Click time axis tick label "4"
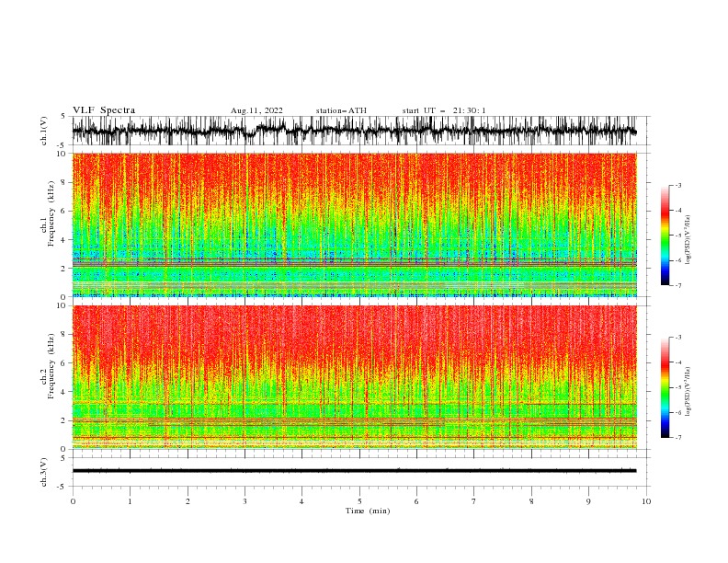 302,501
